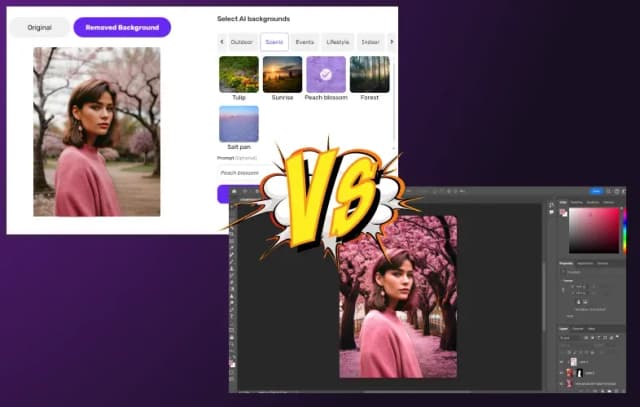Click the checkmark on Peach blossom background
The height and width of the screenshot is (407, 640).
point(325,74)
